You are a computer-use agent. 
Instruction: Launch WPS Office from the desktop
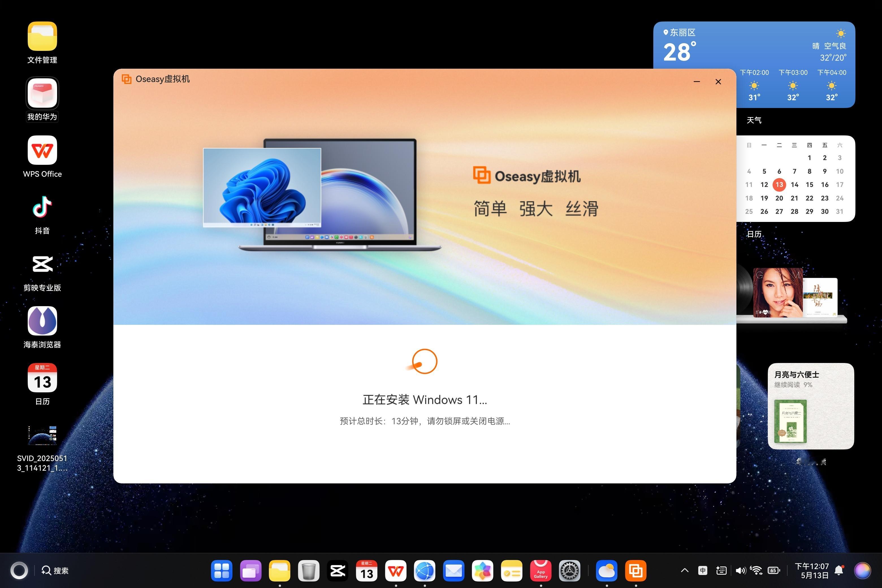tap(42, 150)
